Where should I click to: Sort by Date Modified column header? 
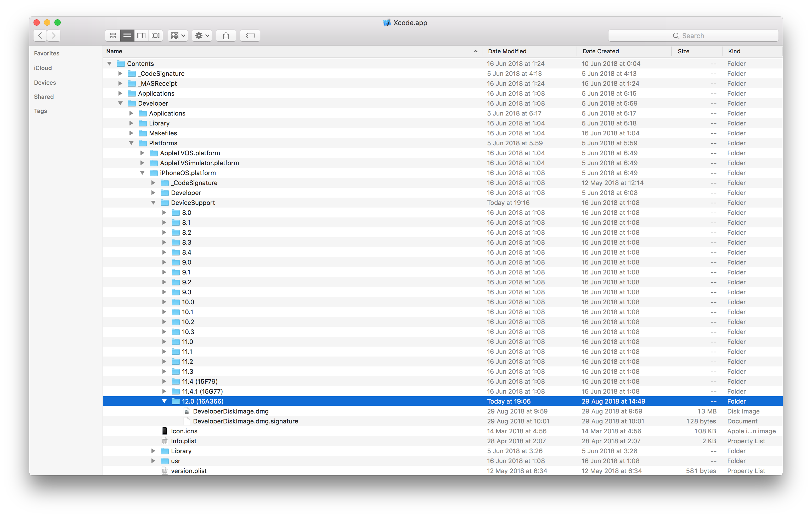tap(529, 51)
